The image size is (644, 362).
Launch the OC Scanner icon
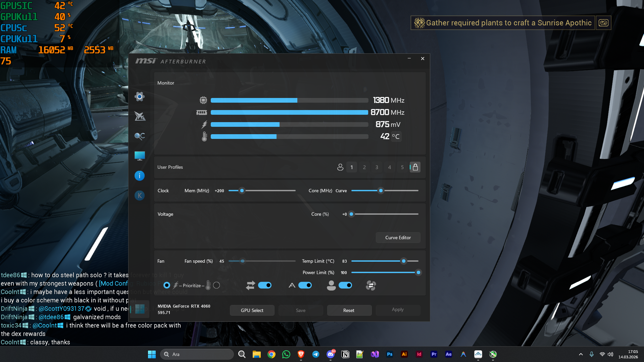pos(140,136)
